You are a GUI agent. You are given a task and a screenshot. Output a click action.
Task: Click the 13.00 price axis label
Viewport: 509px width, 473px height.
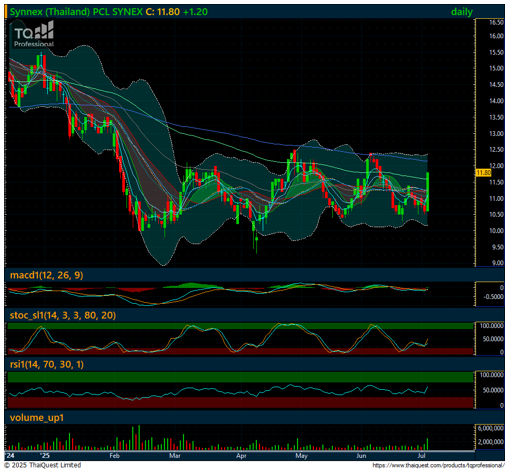click(x=496, y=134)
